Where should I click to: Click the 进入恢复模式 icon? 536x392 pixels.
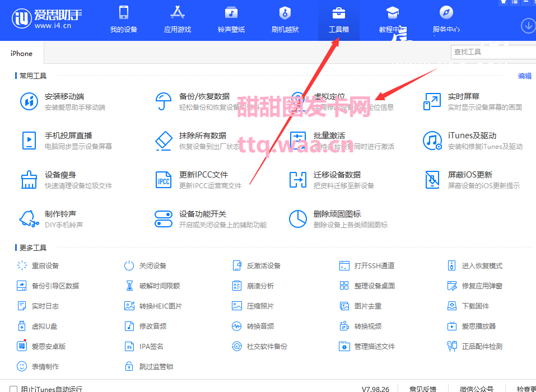451,265
